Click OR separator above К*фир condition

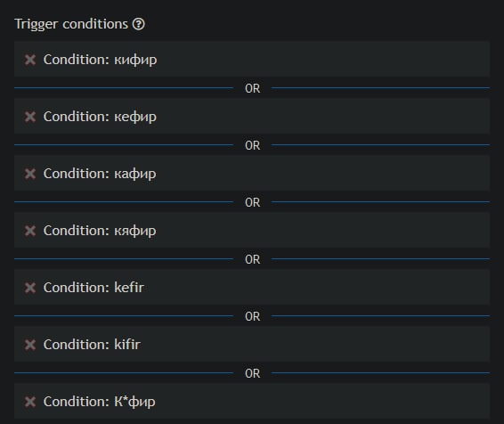pos(252,373)
